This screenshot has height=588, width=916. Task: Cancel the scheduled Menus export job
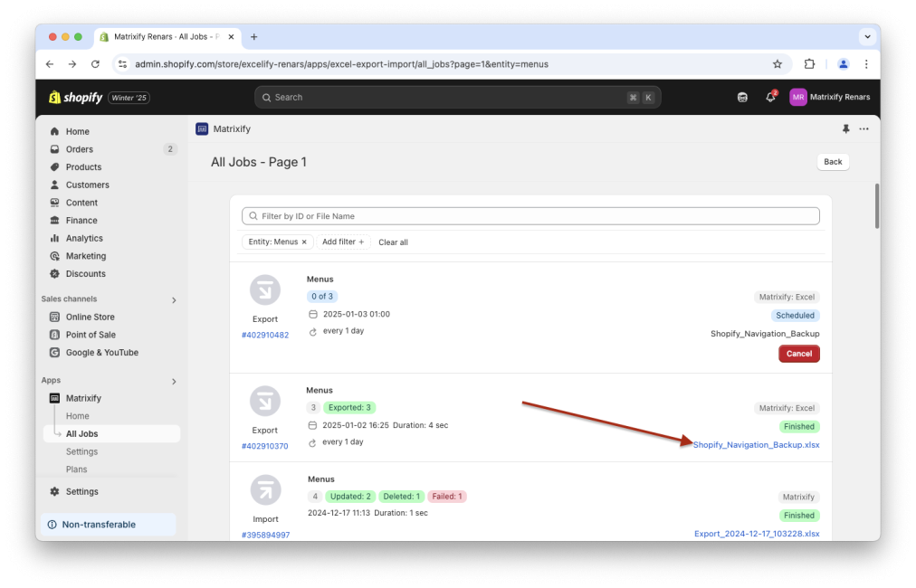tap(798, 354)
